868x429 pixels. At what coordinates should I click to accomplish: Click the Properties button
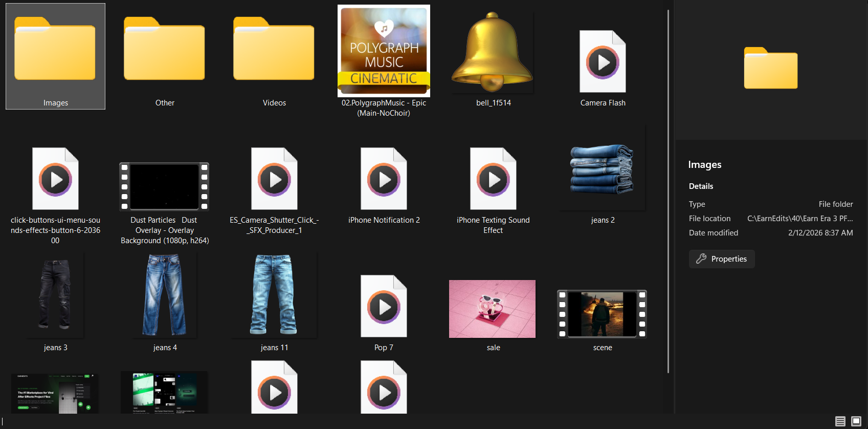(722, 259)
